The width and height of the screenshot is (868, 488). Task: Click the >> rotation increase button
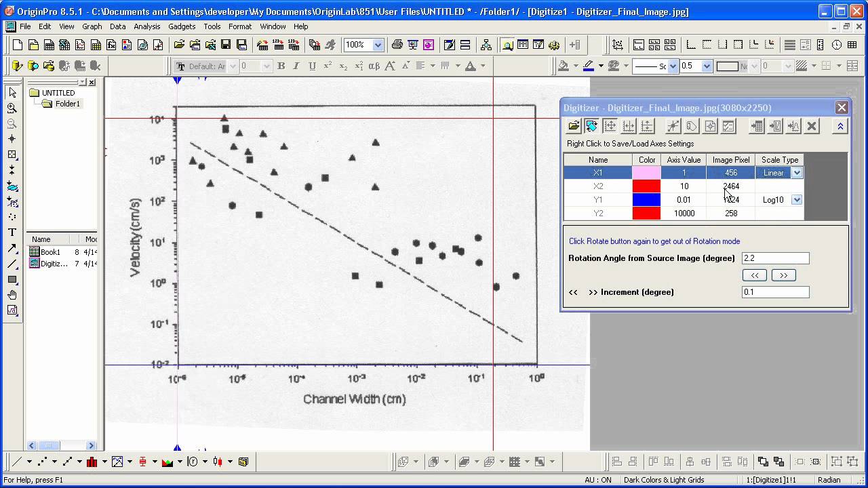click(x=783, y=275)
